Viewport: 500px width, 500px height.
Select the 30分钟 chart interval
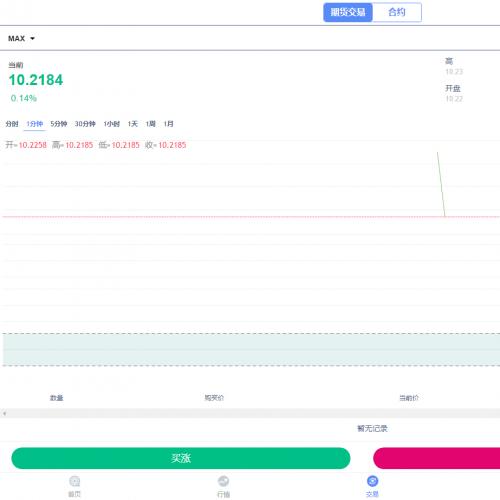[85, 124]
